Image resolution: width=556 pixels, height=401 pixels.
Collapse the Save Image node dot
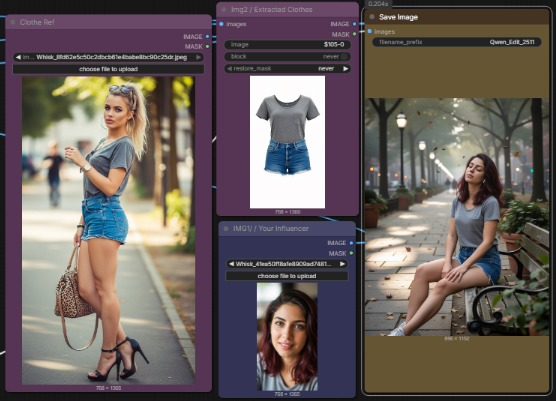(372, 17)
